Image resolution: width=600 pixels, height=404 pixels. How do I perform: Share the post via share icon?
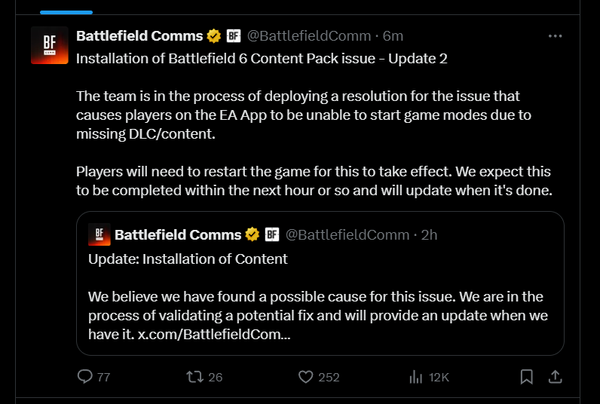point(556,377)
